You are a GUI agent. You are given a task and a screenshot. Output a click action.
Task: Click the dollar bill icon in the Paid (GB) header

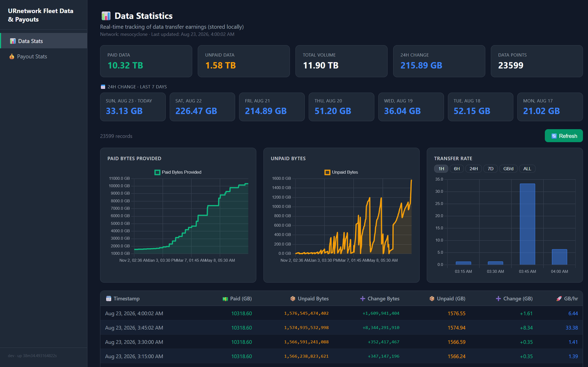225,298
